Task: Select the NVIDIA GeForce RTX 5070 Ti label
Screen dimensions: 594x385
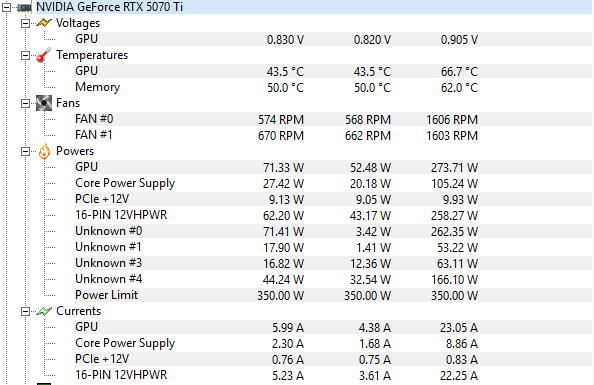Action: (x=109, y=7)
